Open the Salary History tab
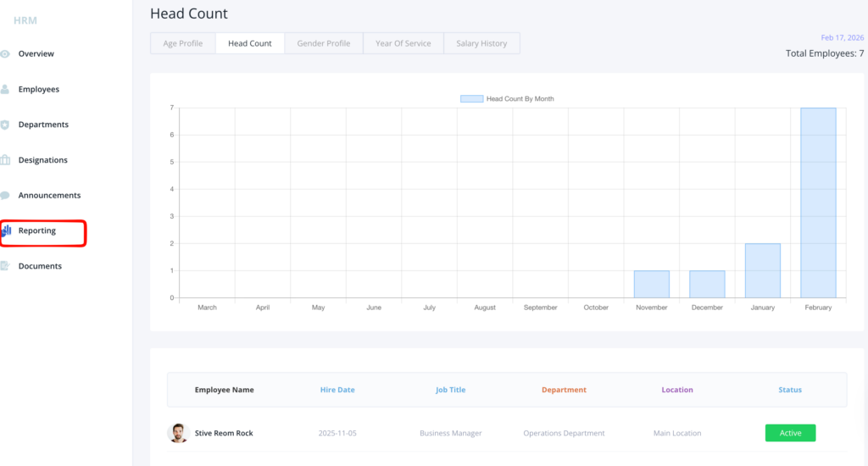The image size is (868, 466). click(481, 43)
